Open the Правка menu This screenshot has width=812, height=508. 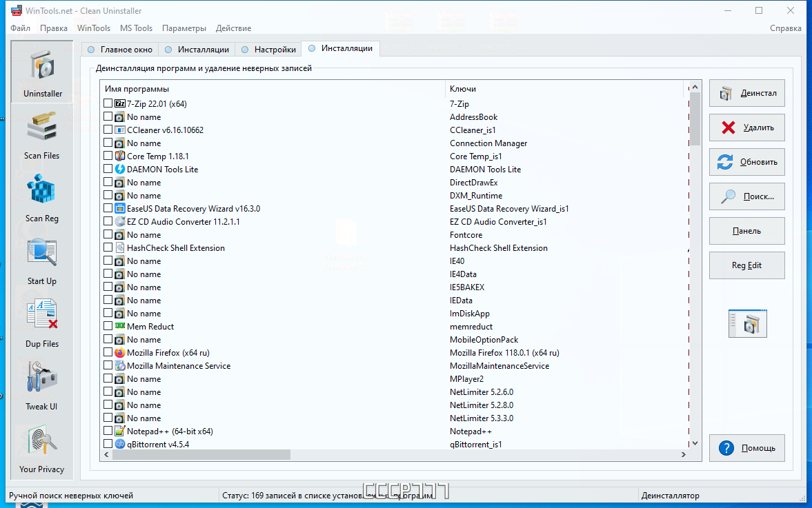tap(54, 28)
